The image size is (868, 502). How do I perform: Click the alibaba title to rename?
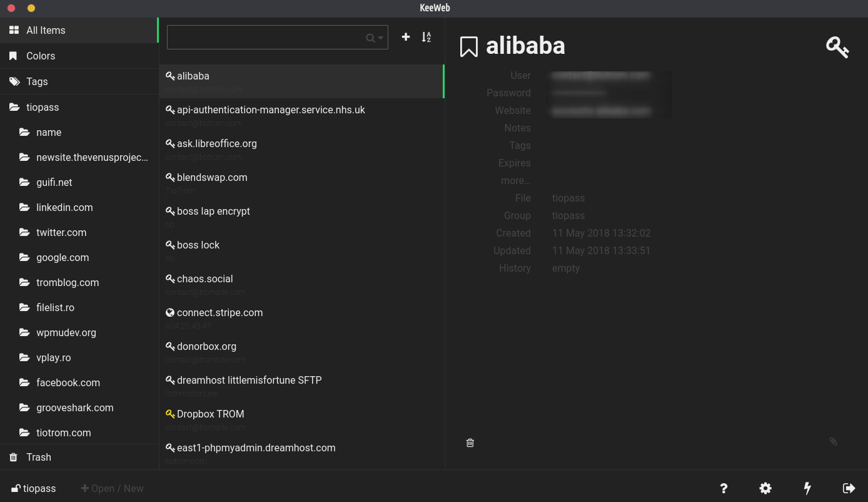coord(525,46)
